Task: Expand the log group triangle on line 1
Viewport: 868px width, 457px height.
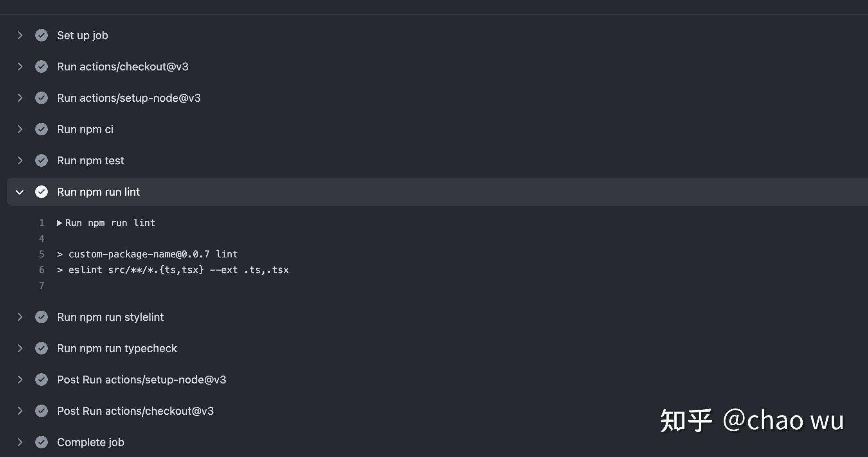Action: point(59,223)
